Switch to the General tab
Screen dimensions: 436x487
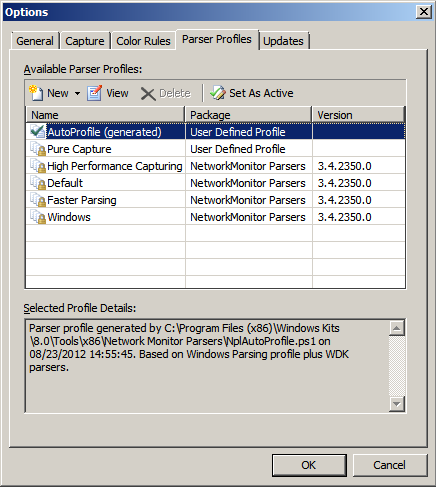pyautogui.click(x=35, y=41)
